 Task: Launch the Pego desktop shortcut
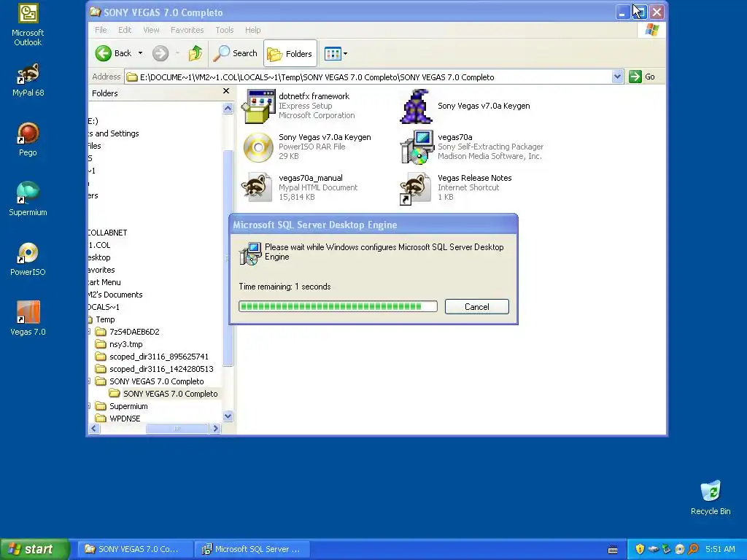click(28, 139)
